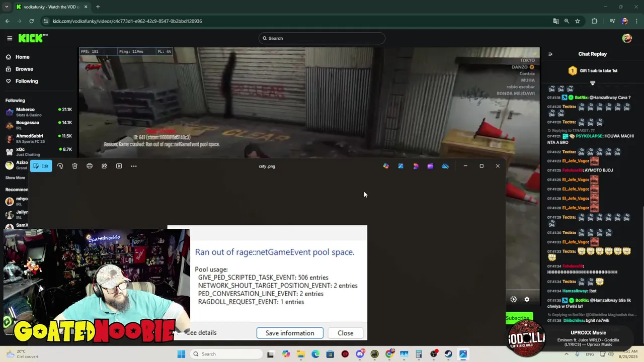Viewport: 644px width, 362px height.
Task: Click the playback speed icon on video
Action: click(x=513, y=299)
